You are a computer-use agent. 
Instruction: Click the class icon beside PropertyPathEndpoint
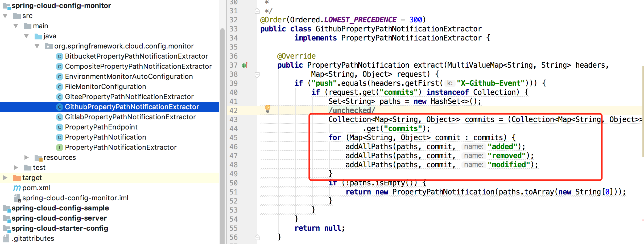pos(59,127)
